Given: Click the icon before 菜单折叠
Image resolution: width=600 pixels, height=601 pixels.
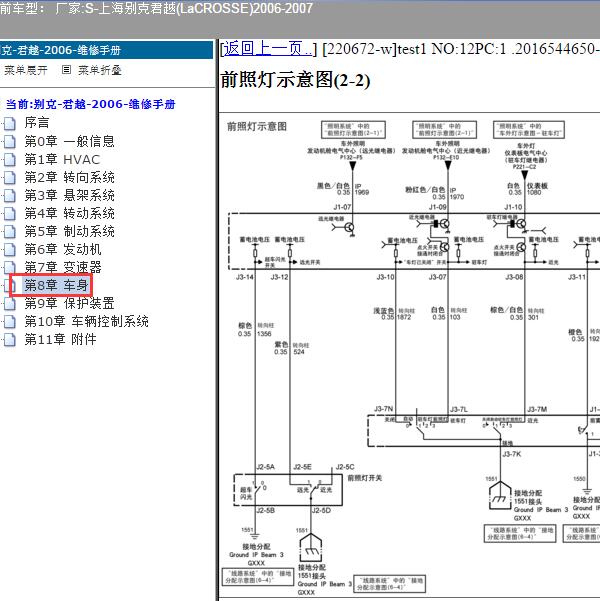Looking at the screenshot, I should (x=66, y=70).
